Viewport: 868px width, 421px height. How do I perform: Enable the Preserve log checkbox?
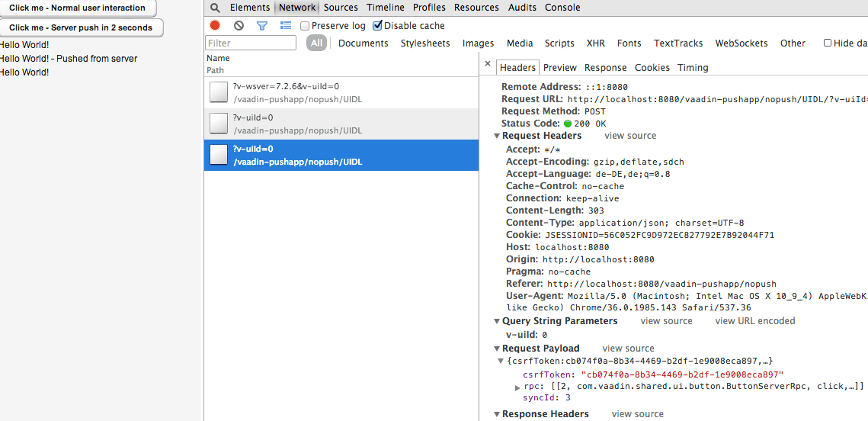coord(306,26)
